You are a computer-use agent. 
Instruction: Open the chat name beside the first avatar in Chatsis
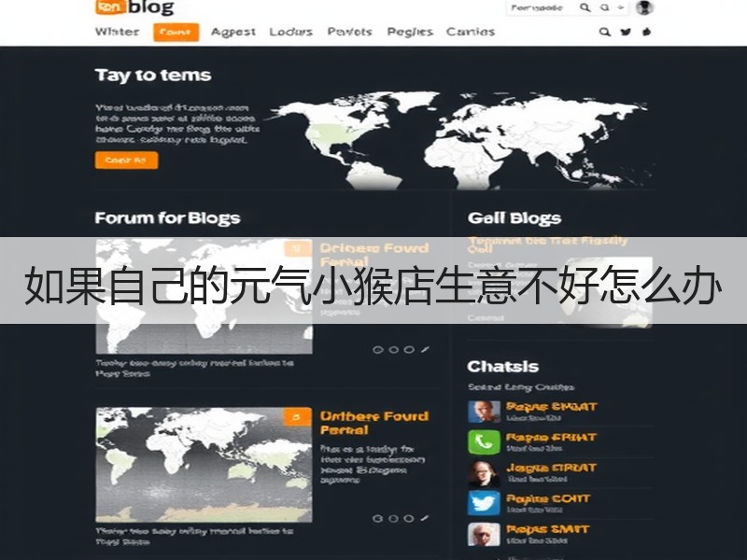pos(551,407)
